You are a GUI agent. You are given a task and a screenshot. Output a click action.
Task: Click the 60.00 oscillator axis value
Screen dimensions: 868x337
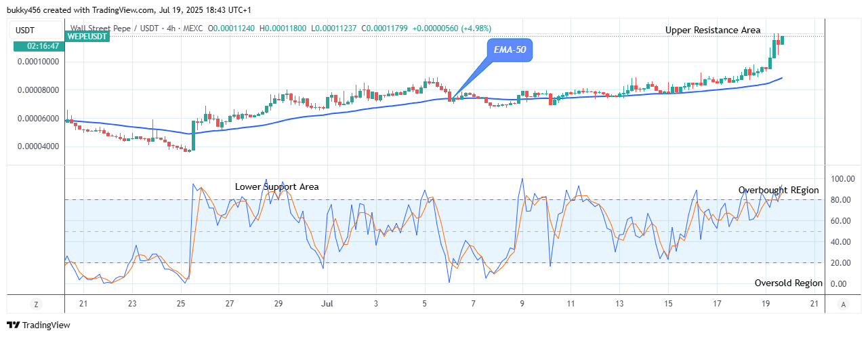pyautogui.click(x=842, y=221)
